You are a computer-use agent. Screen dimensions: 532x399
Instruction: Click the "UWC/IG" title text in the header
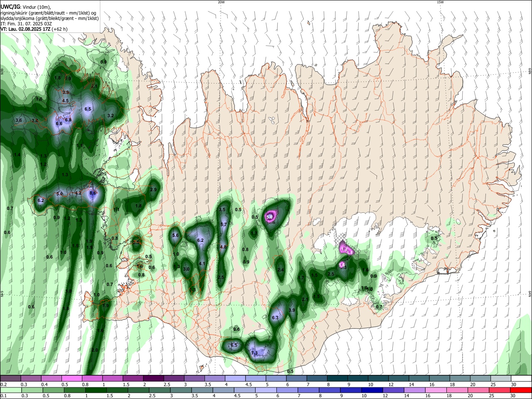(x=10, y=7)
